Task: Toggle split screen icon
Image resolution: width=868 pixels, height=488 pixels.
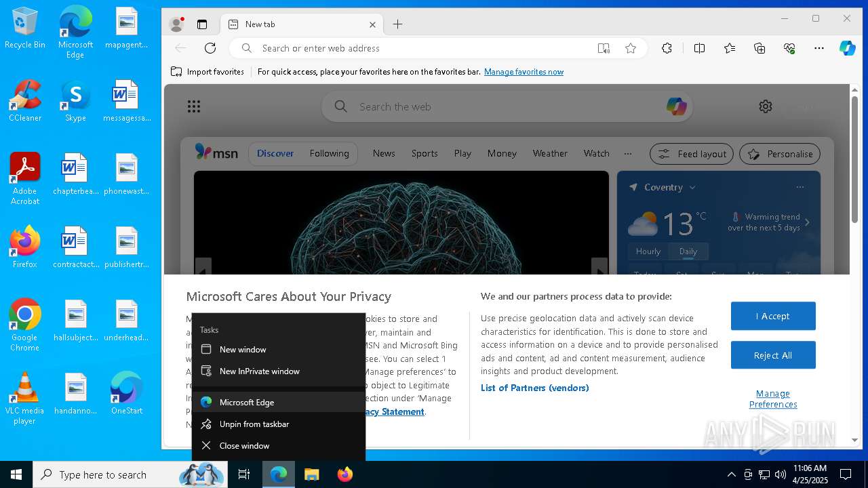Action: pos(700,48)
